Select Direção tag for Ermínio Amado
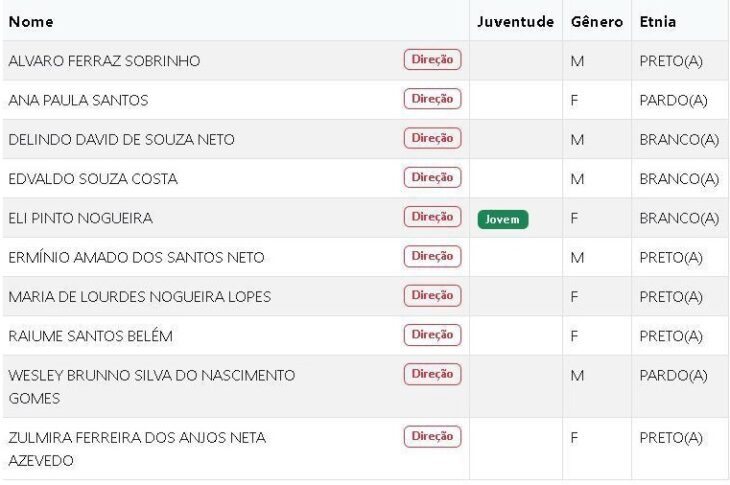 (x=432, y=256)
